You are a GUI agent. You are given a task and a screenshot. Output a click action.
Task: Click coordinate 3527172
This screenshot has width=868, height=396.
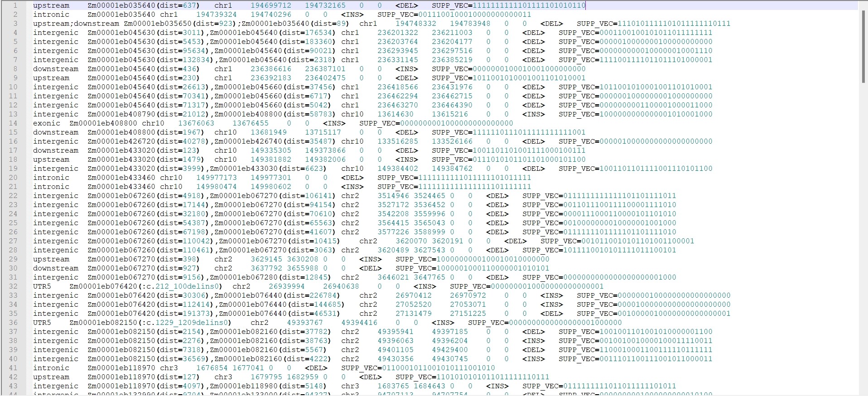pos(393,205)
